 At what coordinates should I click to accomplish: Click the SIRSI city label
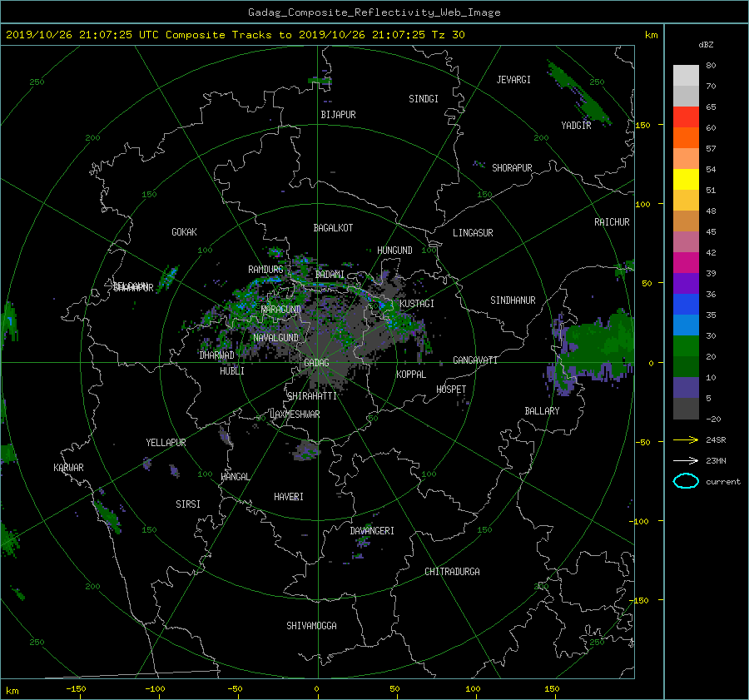(188, 504)
